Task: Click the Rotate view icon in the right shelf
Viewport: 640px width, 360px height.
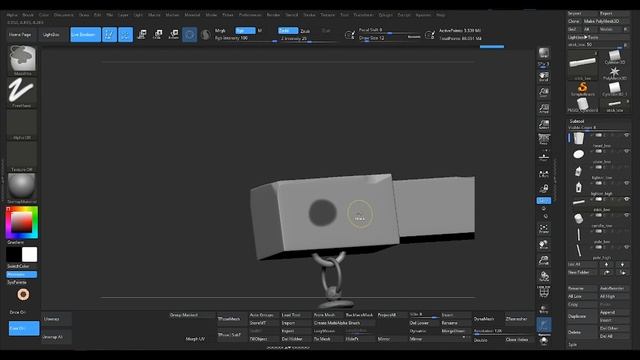Action: 544,277
